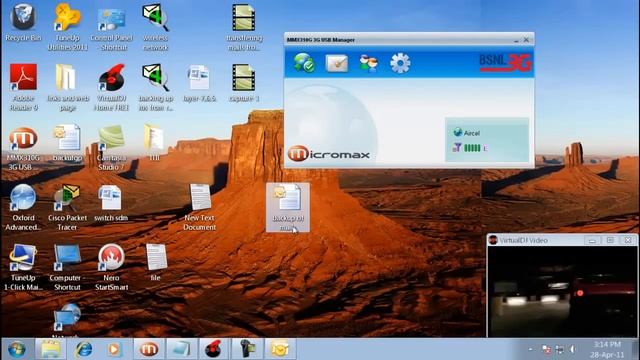
Task: Minimize the MMX310G 3G USB Manager window
Action: (516, 40)
